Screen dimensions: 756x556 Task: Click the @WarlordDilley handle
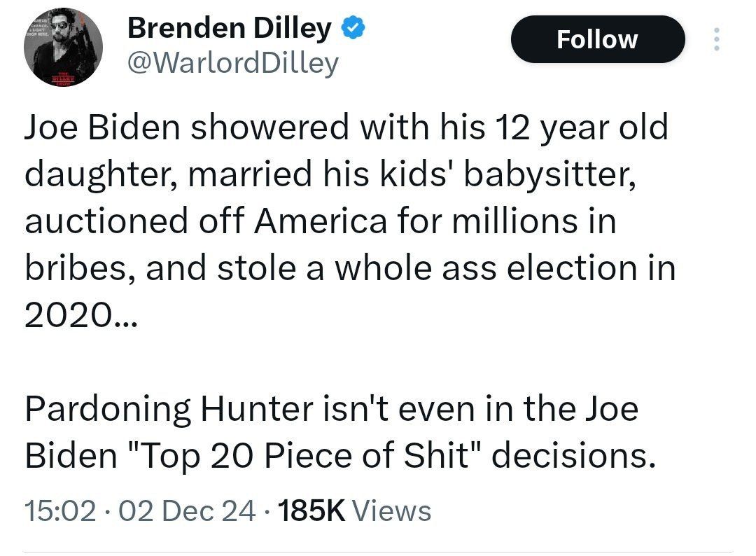(x=232, y=63)
